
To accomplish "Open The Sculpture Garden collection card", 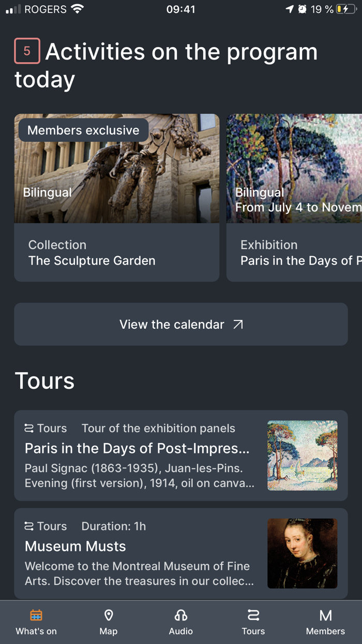I will click(x=117, y=253).
